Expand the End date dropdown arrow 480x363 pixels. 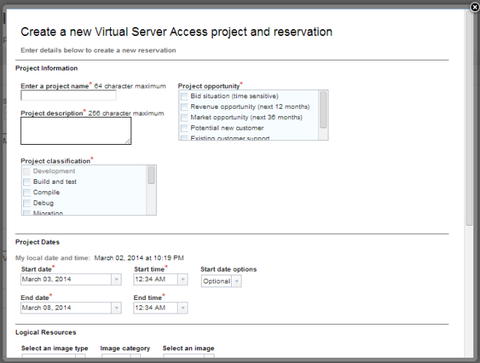tap(116, 308)
